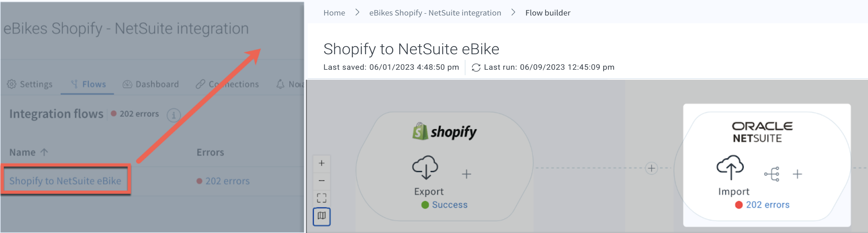Image resolution: width=868 pixels, height=233 pixels.
Task: Click the Settings gear icon
Action: tap(11, 84)
